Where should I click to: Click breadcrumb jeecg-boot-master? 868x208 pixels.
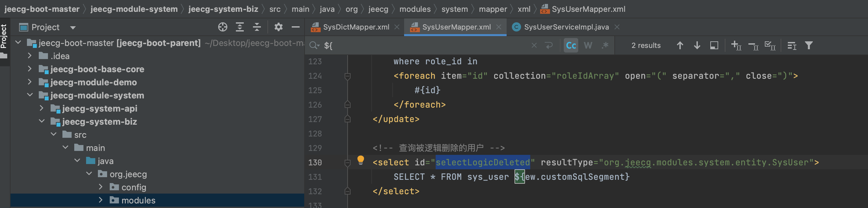[x=42, y=9]
